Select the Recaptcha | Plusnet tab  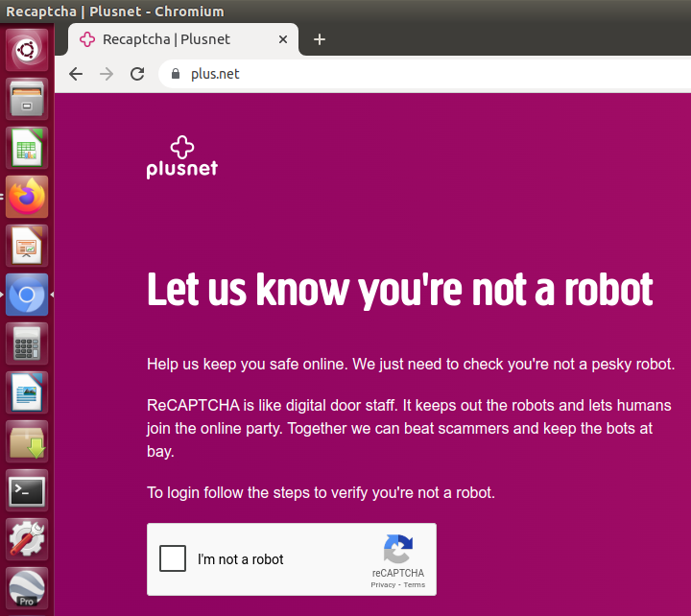click(183, 39)
